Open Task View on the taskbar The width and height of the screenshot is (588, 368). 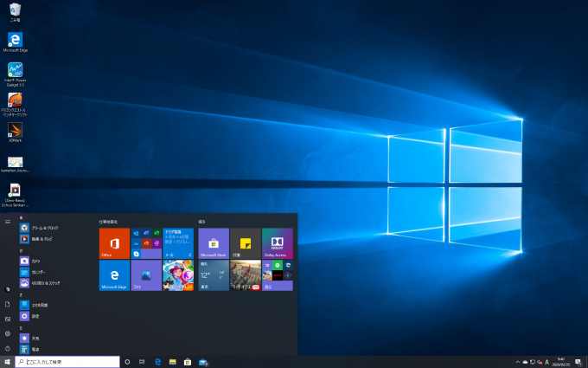pyautogui.click(x=142, y=362)
